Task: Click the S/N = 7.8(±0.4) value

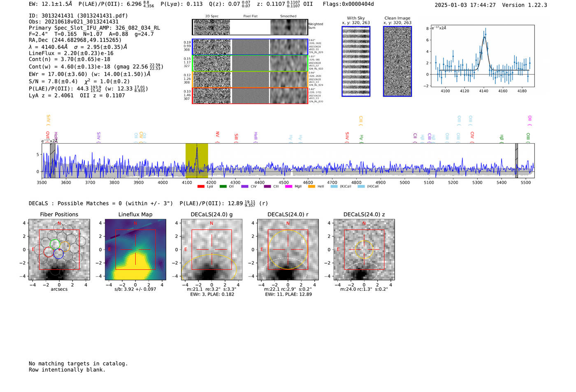Action: (53, 81)
